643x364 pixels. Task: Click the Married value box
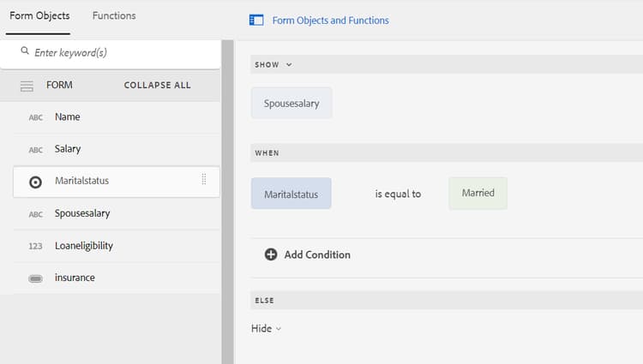(478, 194)
